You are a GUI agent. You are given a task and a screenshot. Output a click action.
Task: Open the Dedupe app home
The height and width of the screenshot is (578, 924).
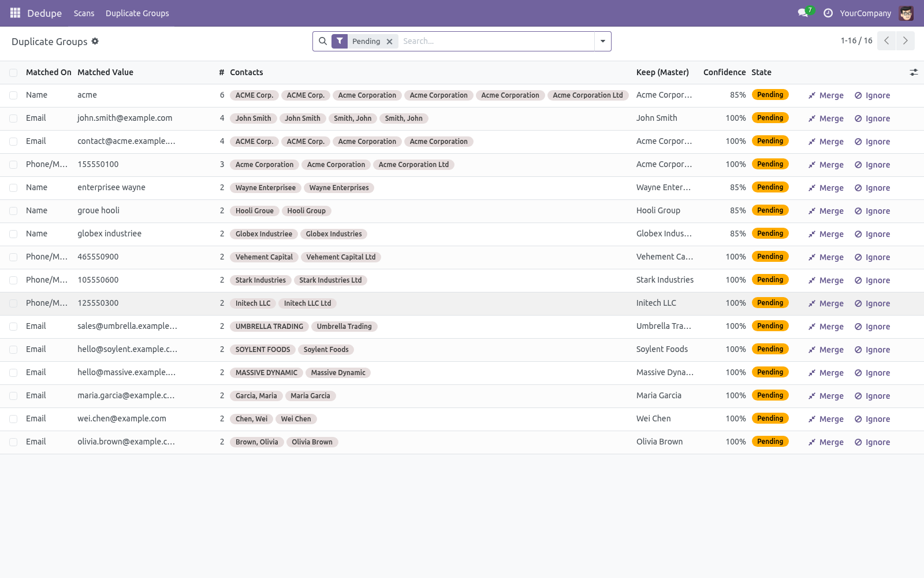(44, 13)
